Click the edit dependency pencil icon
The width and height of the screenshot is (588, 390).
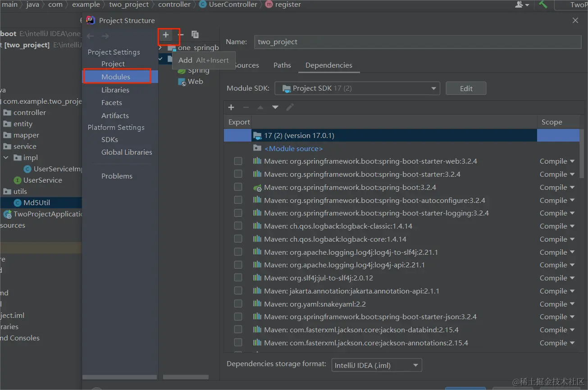coord(290,107)
